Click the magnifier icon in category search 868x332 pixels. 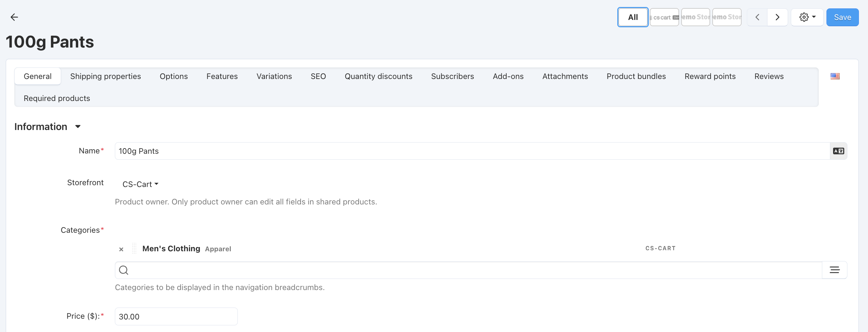coord(124,270)
